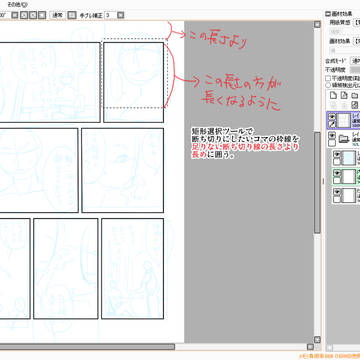This screenshot has width=360, height=360.
Task: Tick the box on light blue sketch layer
Action: pyautogui.click(x=337, y=162)
